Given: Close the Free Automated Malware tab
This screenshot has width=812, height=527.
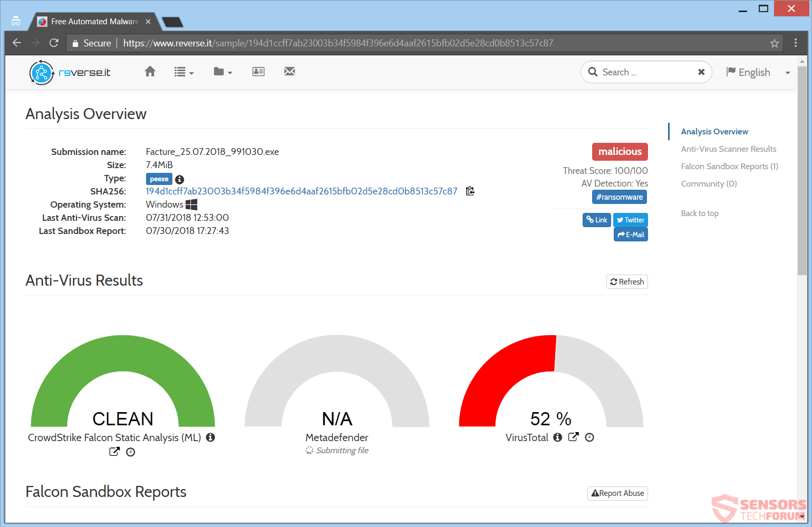Looking at the screenshot, I should pos(148,22).
